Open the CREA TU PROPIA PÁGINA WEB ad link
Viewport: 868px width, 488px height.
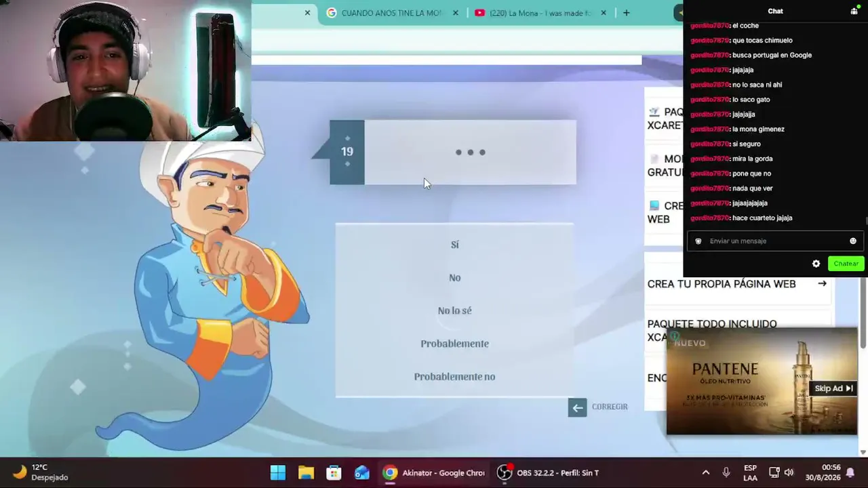[722, 284]
